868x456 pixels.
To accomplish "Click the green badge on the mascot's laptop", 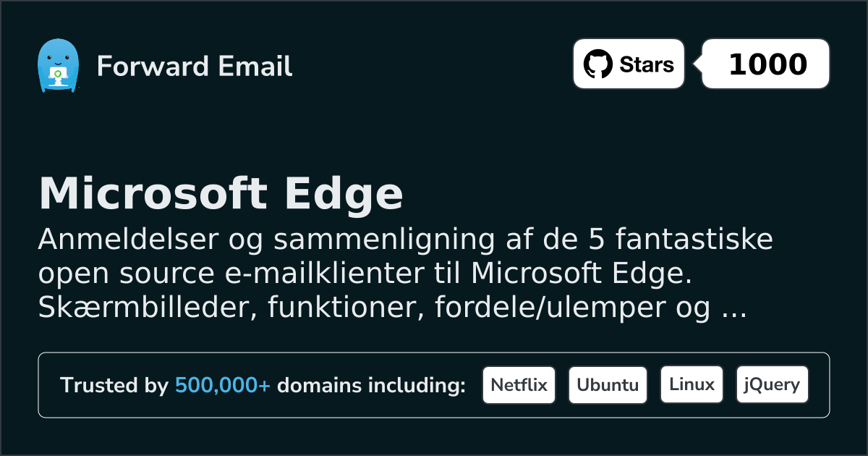I will [x=57, y=72].
